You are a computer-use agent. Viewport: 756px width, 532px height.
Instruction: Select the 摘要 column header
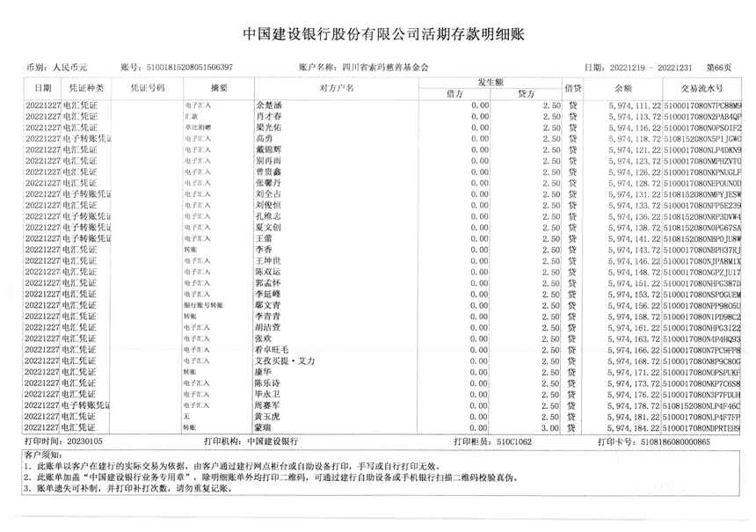[219, 88]
